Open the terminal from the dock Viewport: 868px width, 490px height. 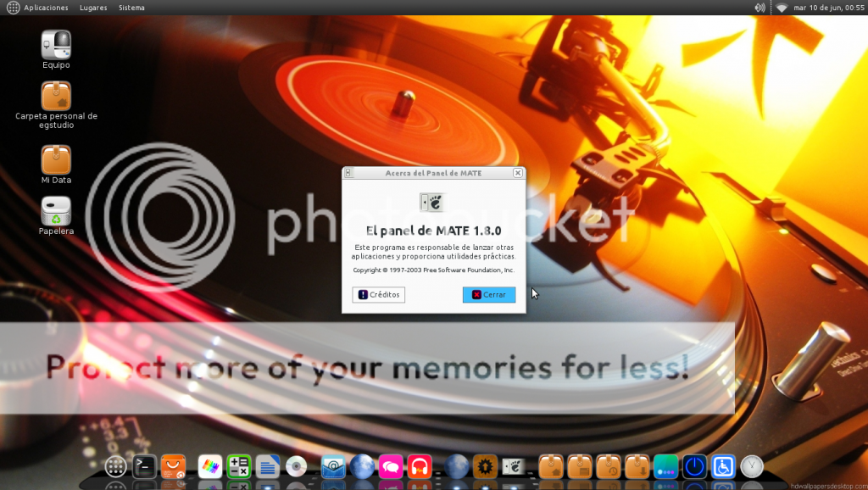[145, 465]
